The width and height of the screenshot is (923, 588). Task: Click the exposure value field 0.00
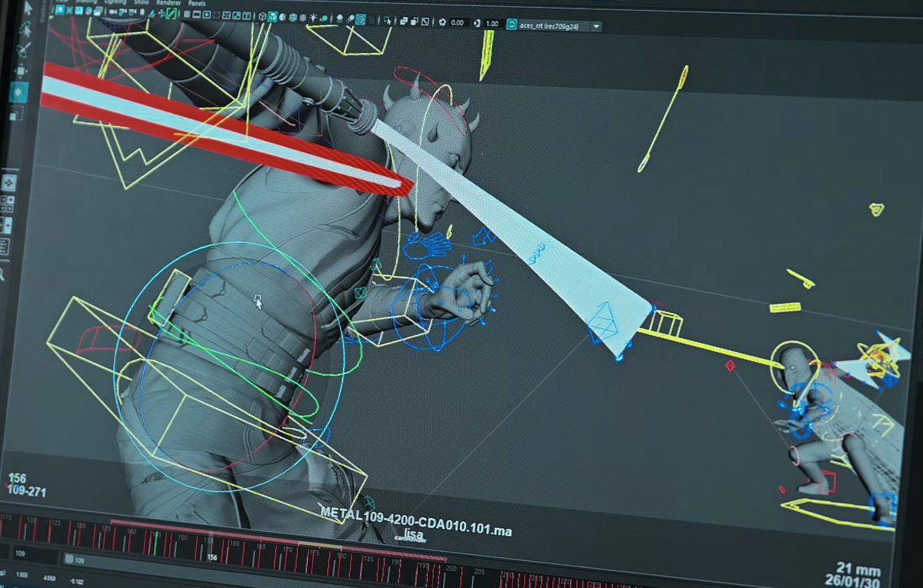pyautogui.click(x=458, y=22)
